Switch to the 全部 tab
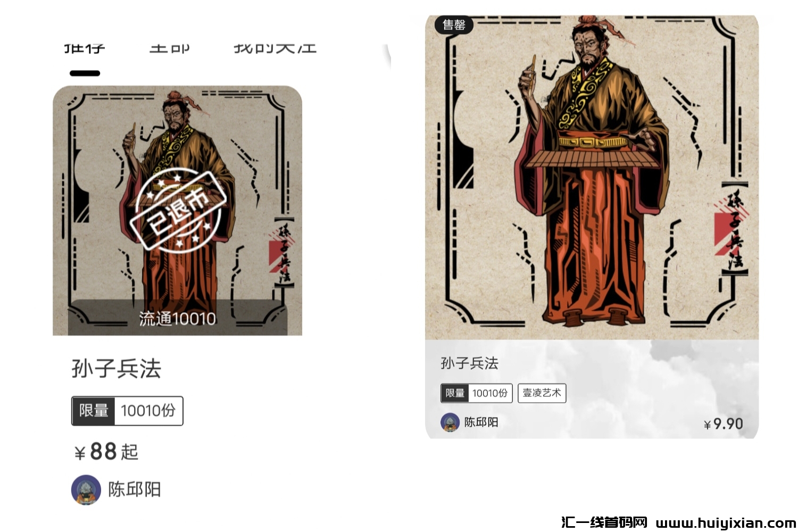The image size is (798, 532). pyautogui.click(x=169, y=49)
